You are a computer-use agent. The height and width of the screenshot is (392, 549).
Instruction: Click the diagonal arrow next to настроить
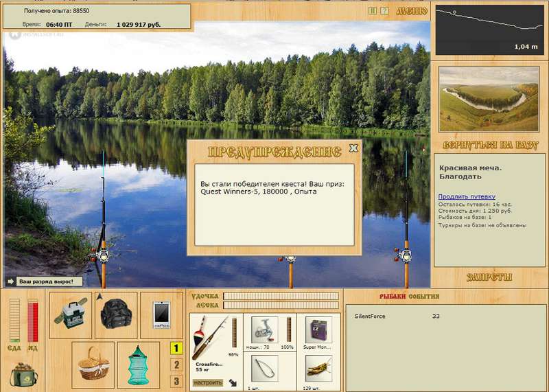[x=233, y=382]
